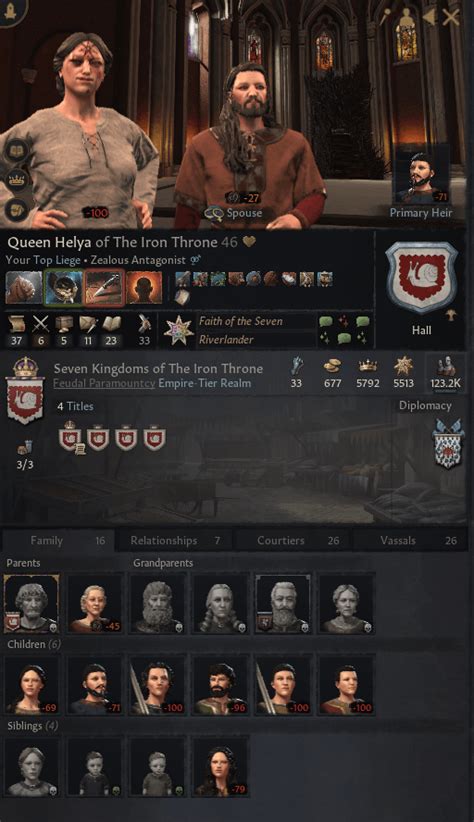Viewport: 474px width, 822px height.
Task: Open the Courtiers tab
Action: pos(294,540)
